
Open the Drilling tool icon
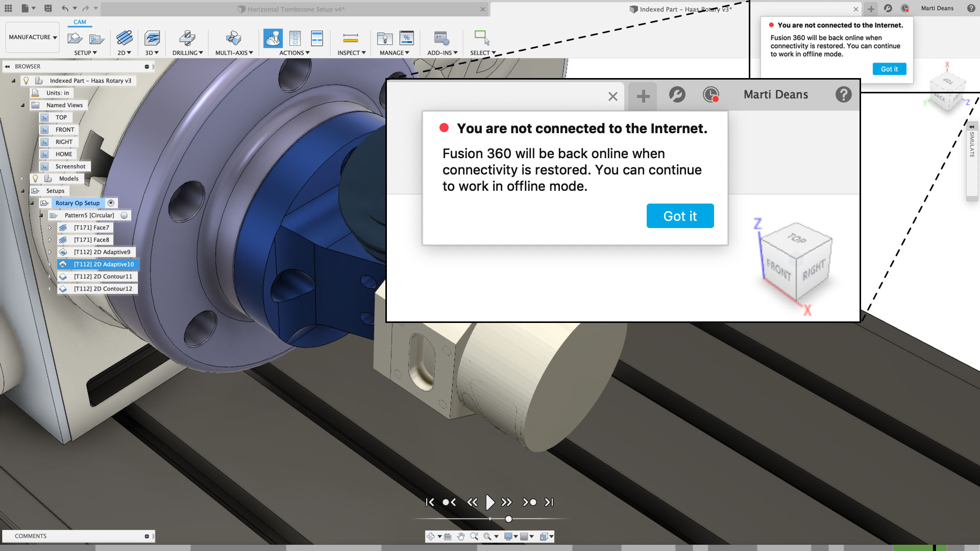pyautogui.click(x=187, y=38)
